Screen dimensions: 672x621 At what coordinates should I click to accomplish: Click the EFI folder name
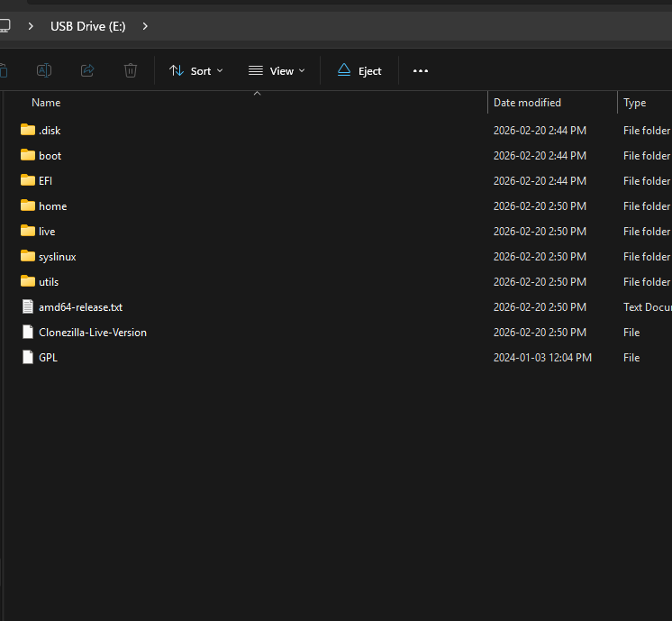click(45, 181)
